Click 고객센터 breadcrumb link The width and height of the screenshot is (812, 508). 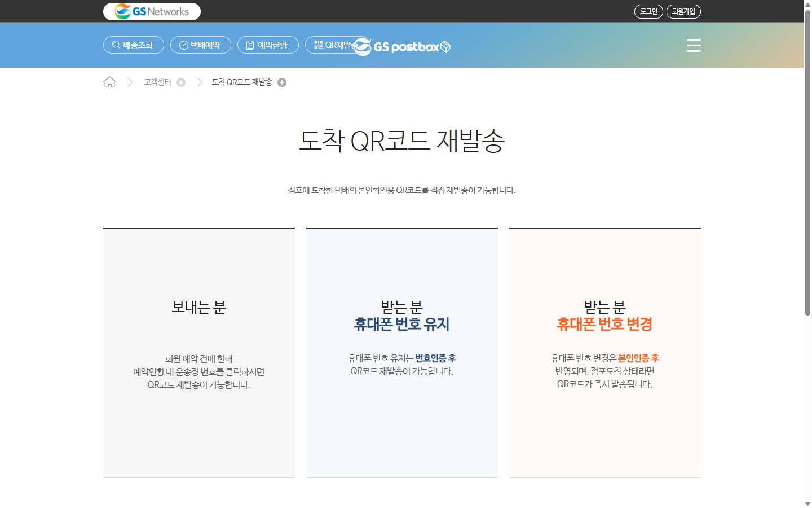coord(157,82)
